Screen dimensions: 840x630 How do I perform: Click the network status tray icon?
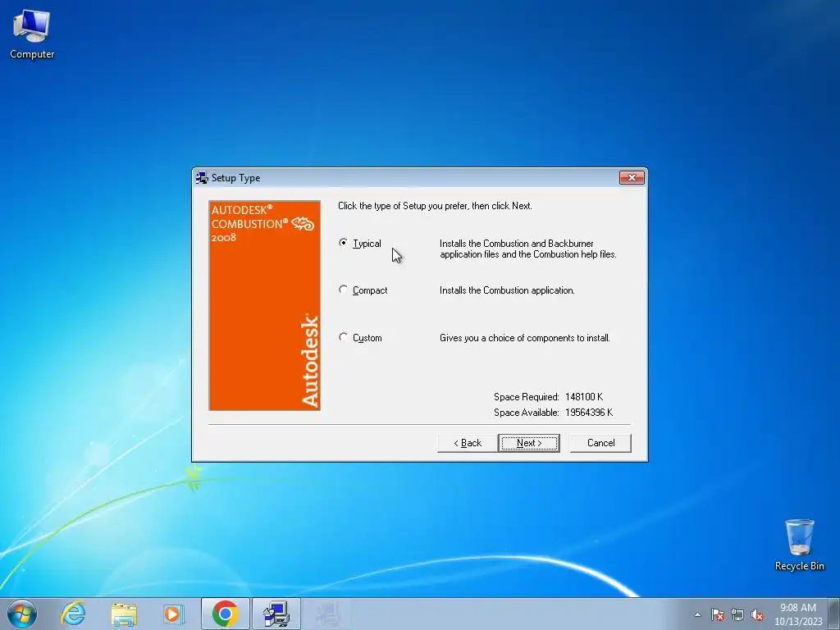(x=737, y=614)
